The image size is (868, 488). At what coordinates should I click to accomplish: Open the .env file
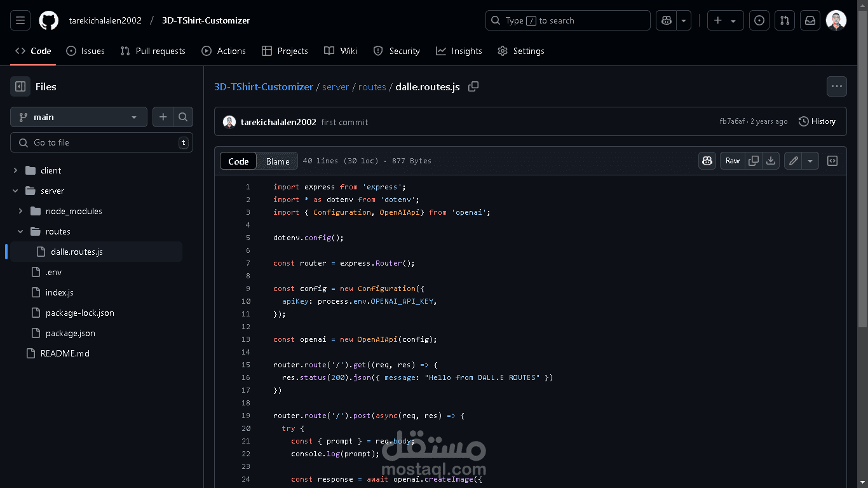point(53,272)
